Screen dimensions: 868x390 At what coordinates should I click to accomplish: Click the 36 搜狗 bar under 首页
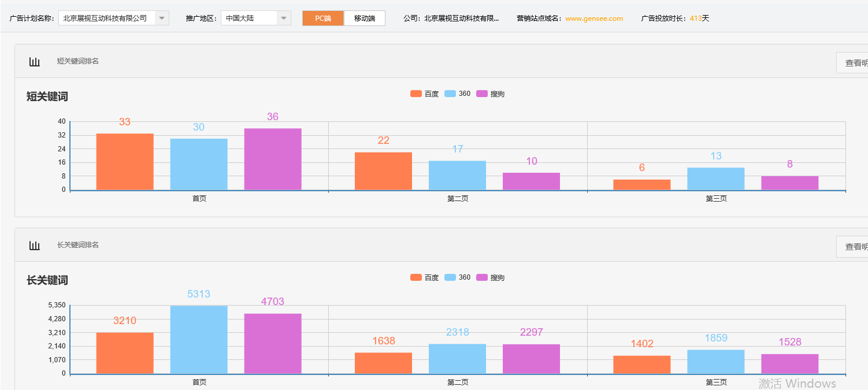272,159
